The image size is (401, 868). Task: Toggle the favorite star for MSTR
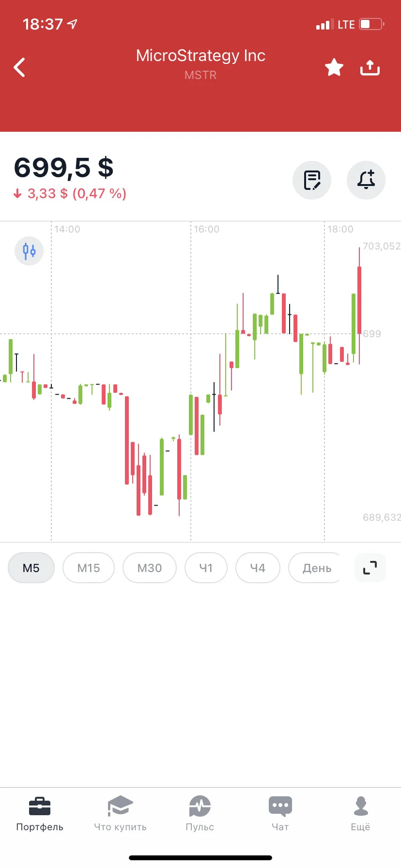(x=334, y=67)
